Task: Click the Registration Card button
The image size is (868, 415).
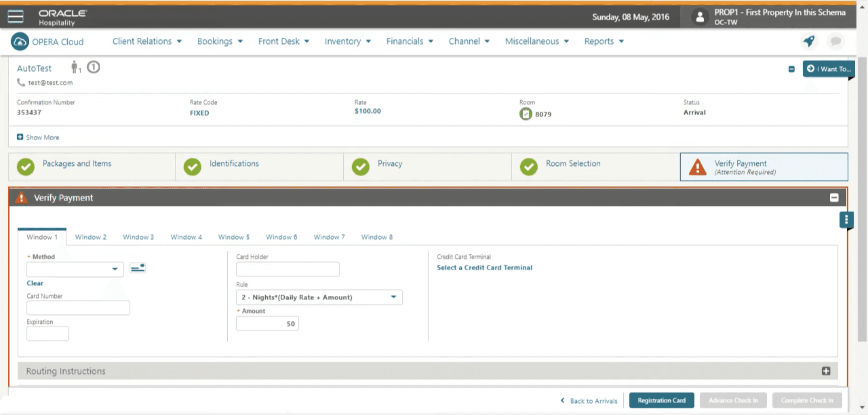Action: coord(661,400)
